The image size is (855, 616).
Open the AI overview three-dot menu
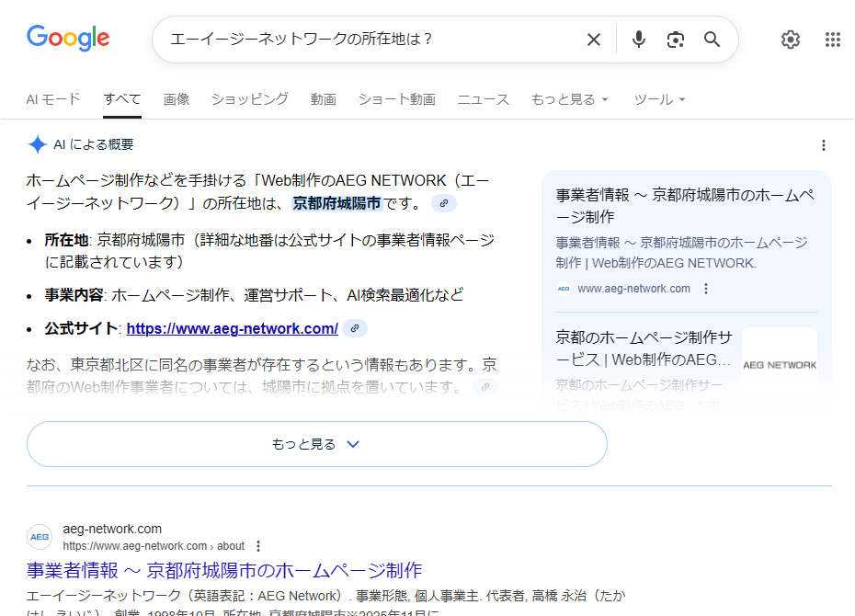tap(823, 144)
